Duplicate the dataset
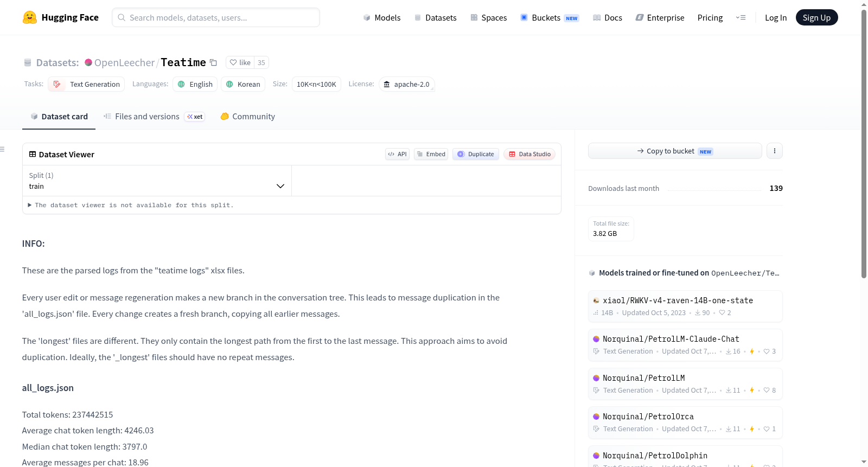The width and height of the screenshot is (868, 467). [x=476, y=154]
